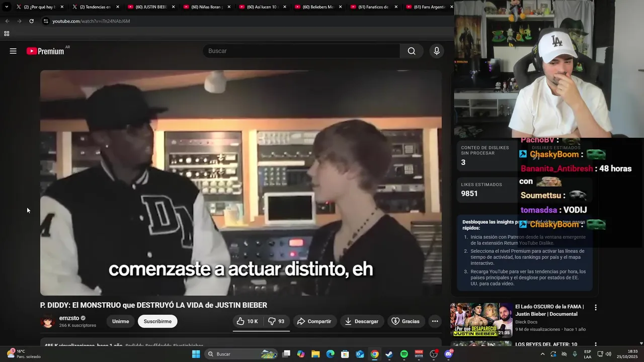
Task: Focus the Buscar search field on YouTube
Action: click(301, 51)
